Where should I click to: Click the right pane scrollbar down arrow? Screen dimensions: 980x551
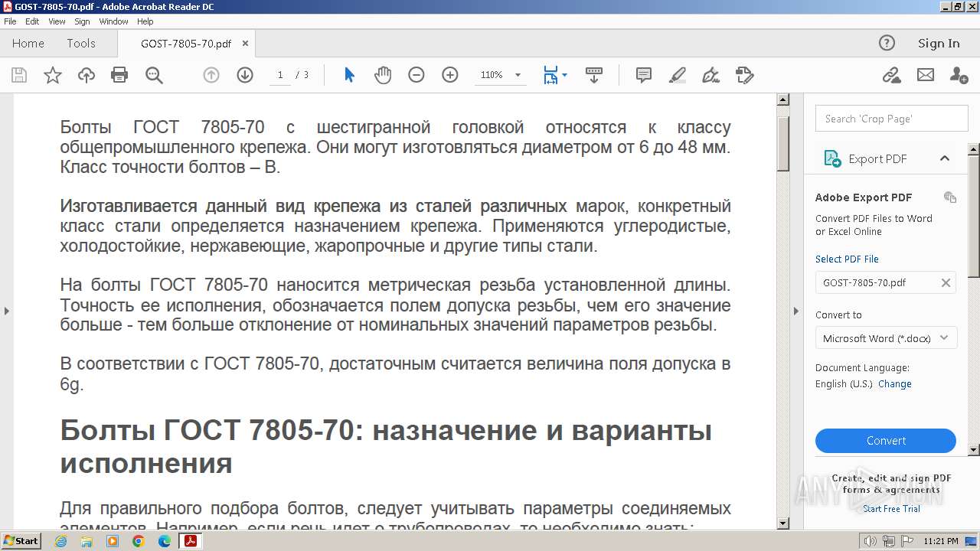(x=974, y=449)
